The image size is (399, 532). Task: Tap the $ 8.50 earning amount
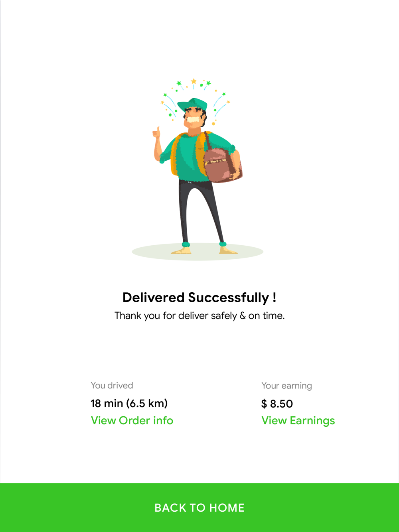tap(277, 404)
